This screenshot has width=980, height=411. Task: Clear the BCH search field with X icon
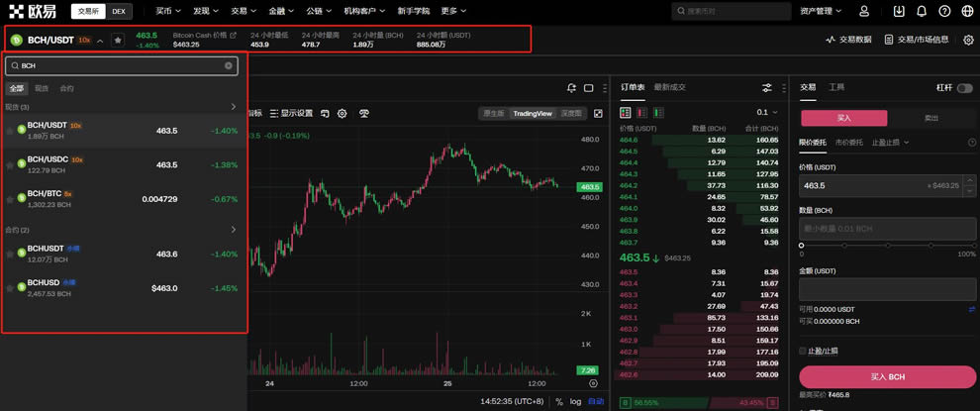pyautogui.click(x=229, y=65)
